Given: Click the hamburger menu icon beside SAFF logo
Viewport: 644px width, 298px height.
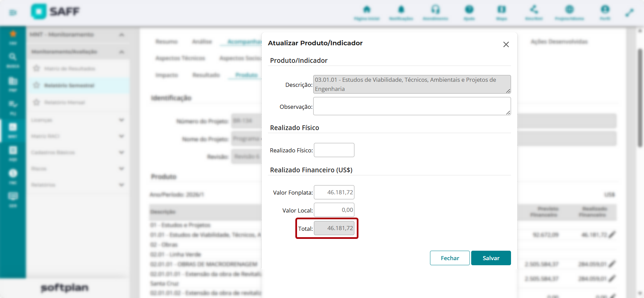Looking at the screenshot, I should (x=13, y=13).
